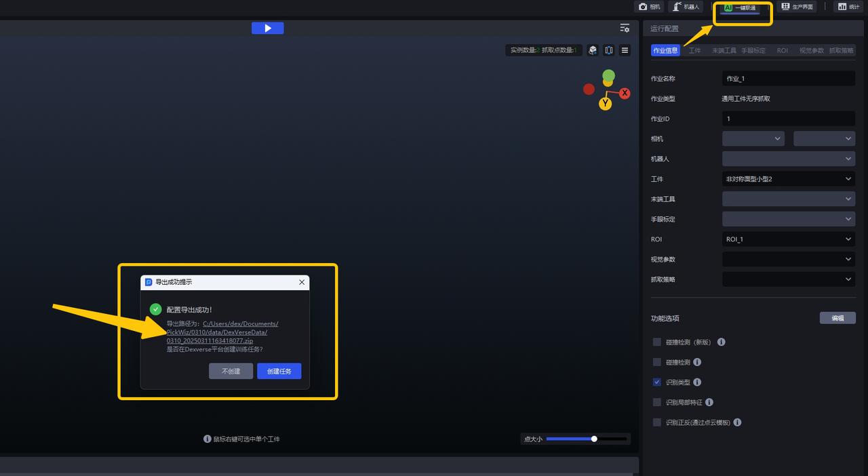Click the 点大小 point size slider
Viewport: 868px width, 476px height.
pos(587,439)
